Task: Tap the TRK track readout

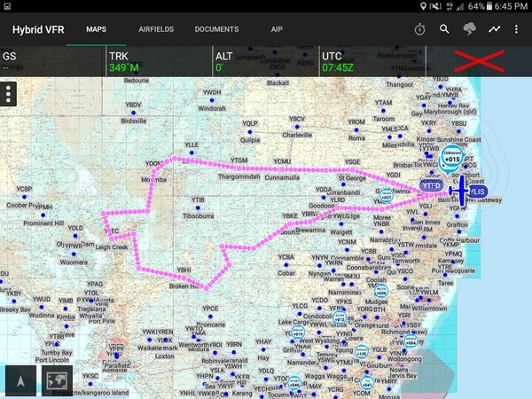Action: pos(158,61)
